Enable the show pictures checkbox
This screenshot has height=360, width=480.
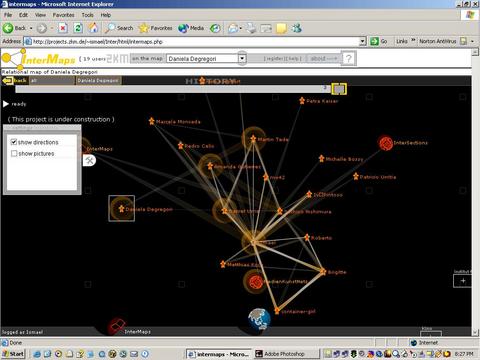point(14,153)
